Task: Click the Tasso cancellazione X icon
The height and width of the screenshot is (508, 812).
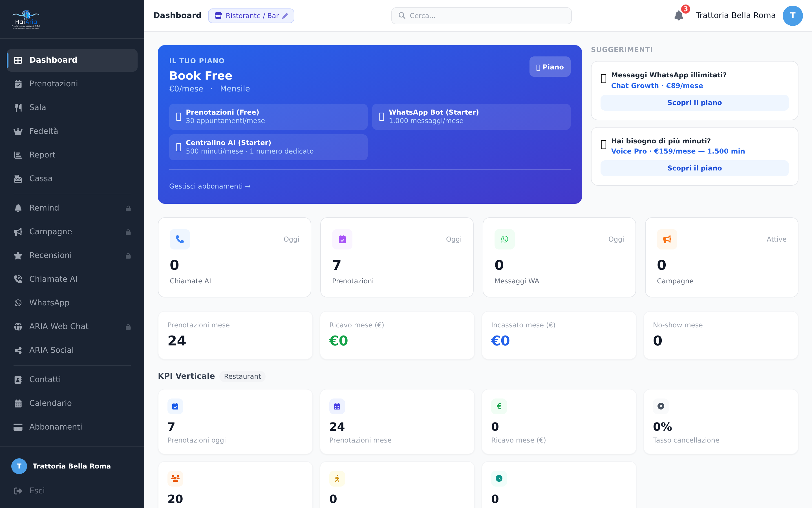Action: pyautogui.click(x=661, y=406)
